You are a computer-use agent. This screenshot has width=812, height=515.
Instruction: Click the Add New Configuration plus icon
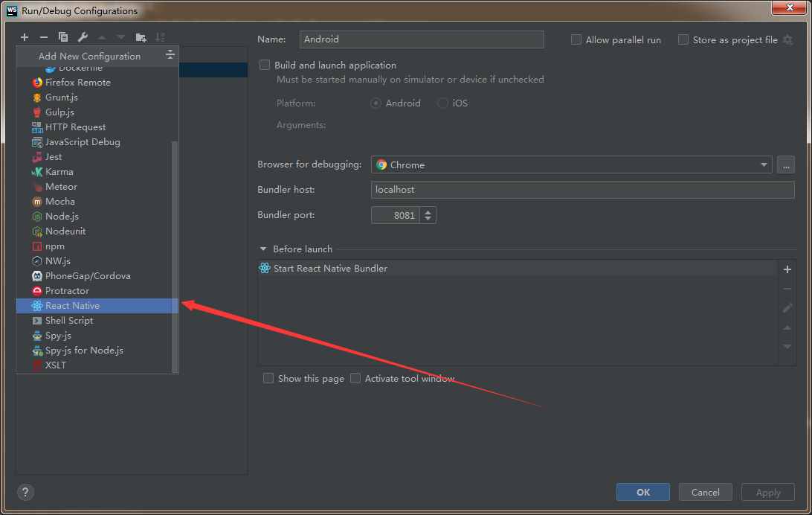pyautogui.click(x=25, y=36)
